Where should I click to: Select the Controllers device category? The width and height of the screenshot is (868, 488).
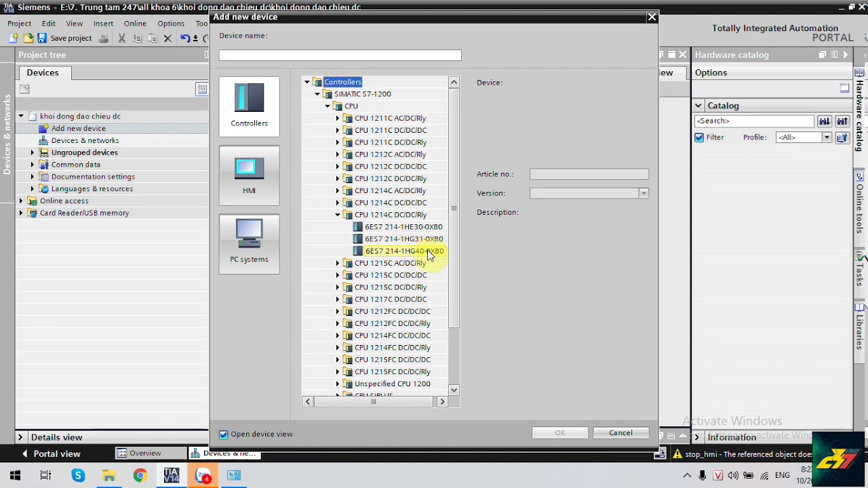[249, 106]
